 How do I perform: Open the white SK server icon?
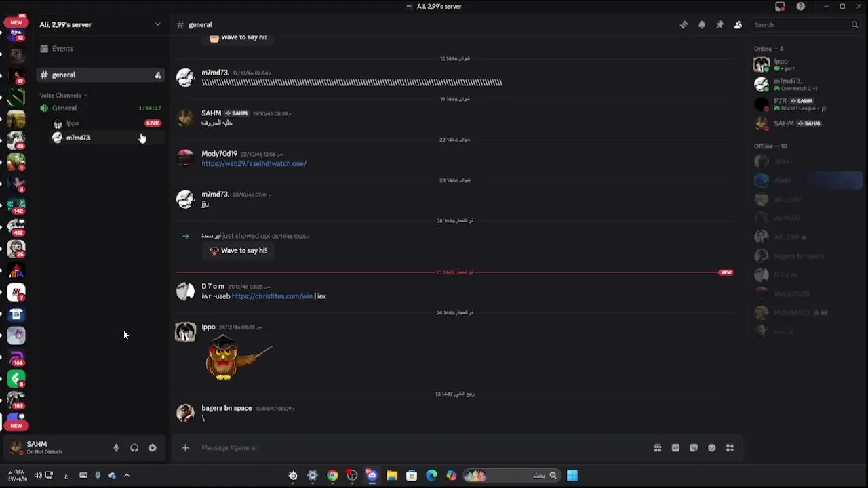coord(16,293)
